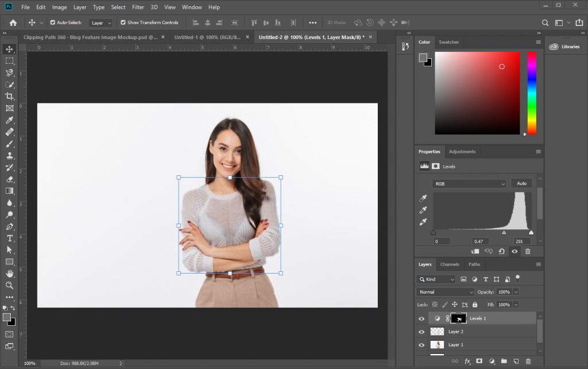This screenshot has height=369, width=588.
Task: Toggle the Auto-Select checkbox
Action: (x=52, y=22)
